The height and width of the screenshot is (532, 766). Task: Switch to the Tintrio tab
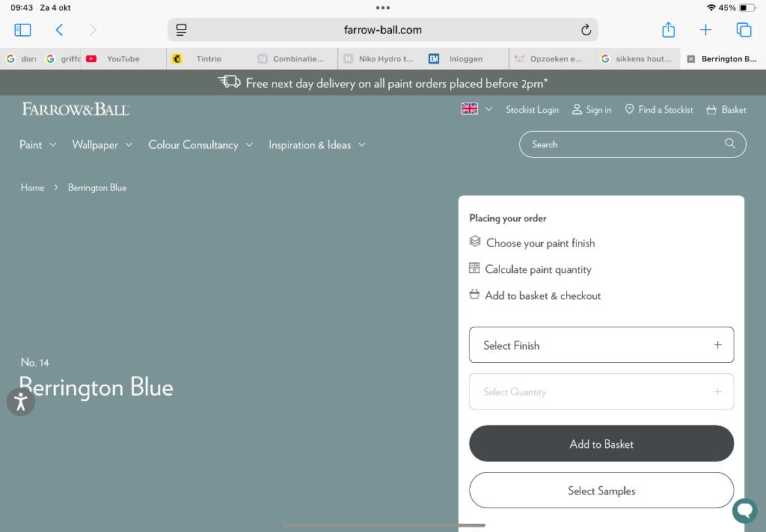(x=208, y=58)
